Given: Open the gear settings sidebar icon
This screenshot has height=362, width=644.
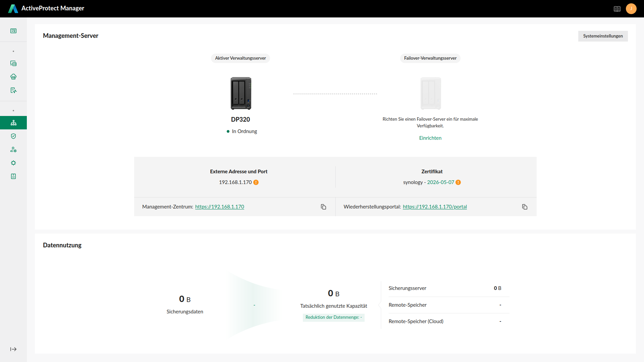Looking at the screenshot, I should [x=13, y=163].
